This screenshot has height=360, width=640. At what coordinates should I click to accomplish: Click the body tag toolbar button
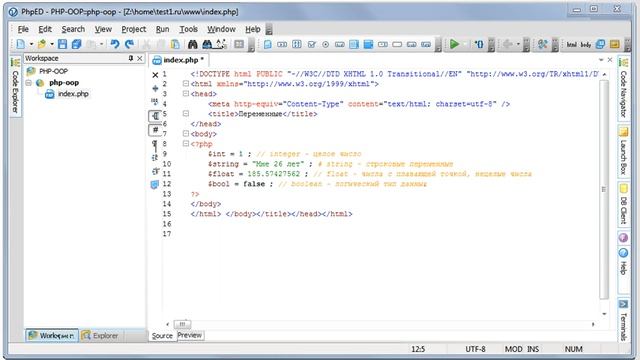(586, 44)
